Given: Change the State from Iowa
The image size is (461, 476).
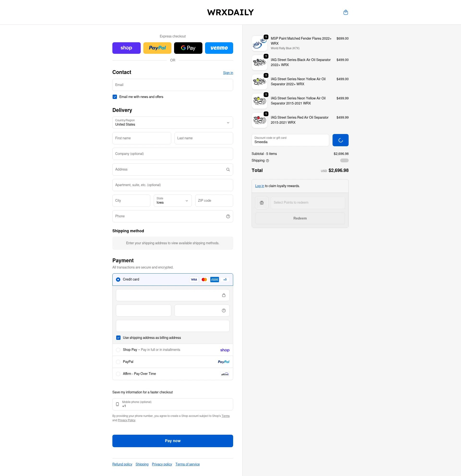Looking at the screenshot, I should click(172, 201).
